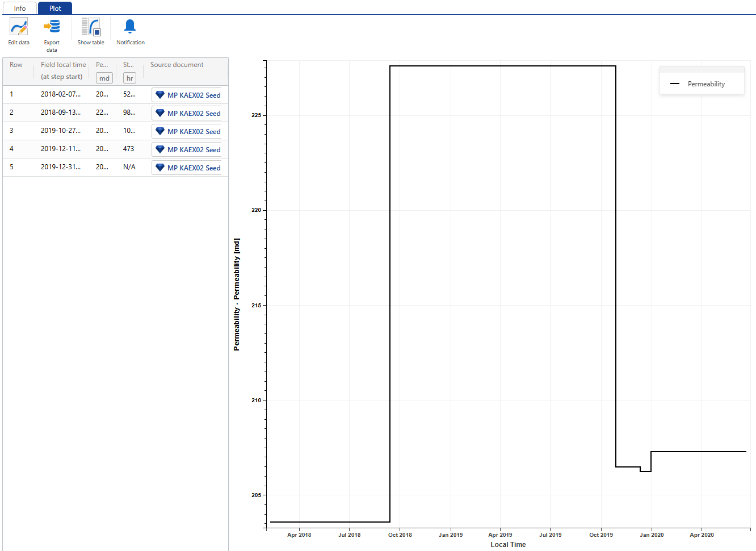Select date cell 2018-09-13 in row 2
This screenshot has width=756, height=551.
[61, 112]
